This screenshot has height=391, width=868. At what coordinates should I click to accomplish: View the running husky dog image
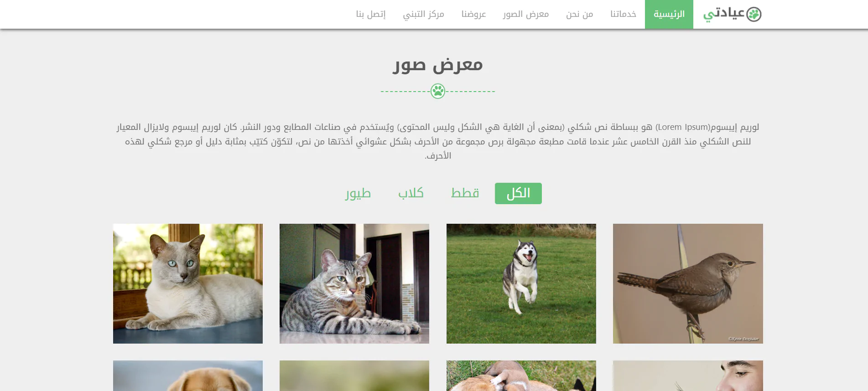coord(521,283)
